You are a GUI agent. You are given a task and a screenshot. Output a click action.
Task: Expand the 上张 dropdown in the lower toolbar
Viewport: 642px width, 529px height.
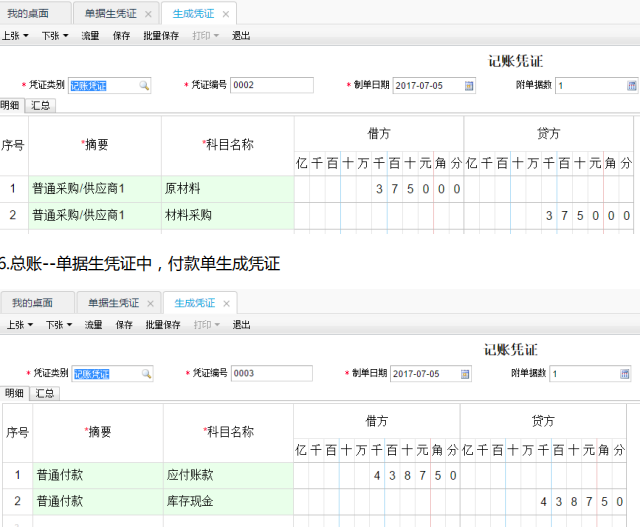[30, 325]
